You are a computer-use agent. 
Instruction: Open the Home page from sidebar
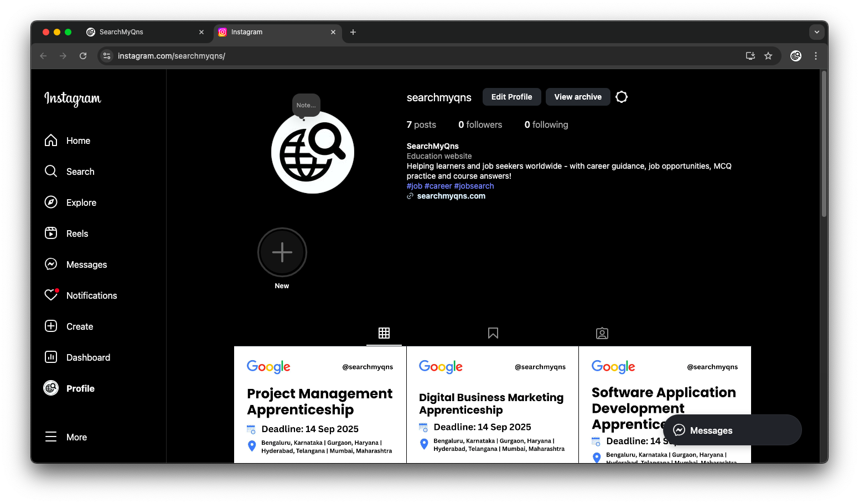tap(68, 141)
